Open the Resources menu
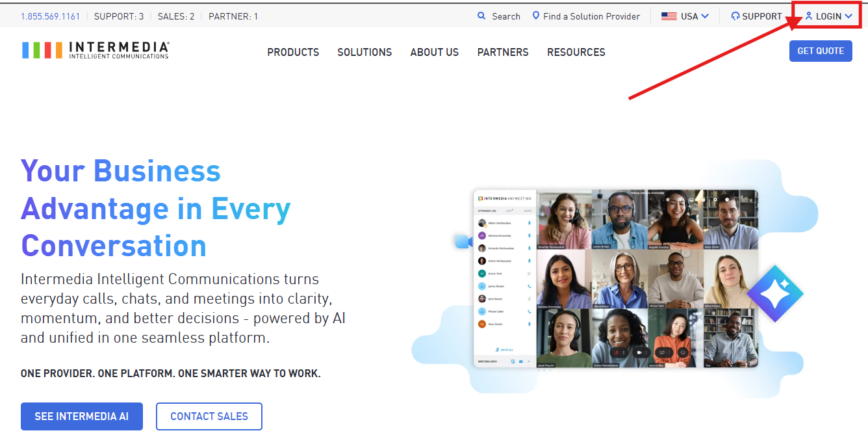The height and width of the screenshot is (448, 868). click(x=576, y=52)
